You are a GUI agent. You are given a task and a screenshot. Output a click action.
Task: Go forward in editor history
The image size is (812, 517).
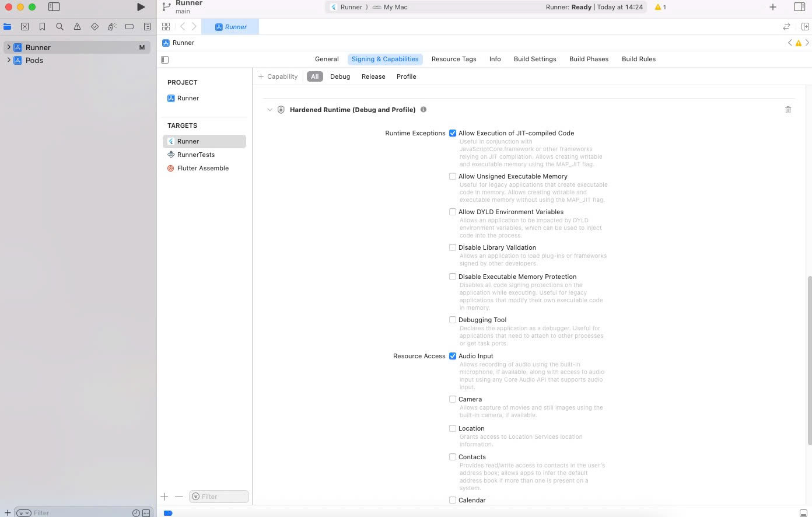(194, 26)
